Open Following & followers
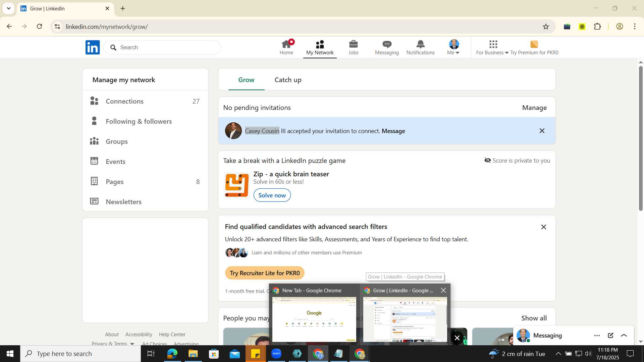Image resolution: width=644 pixels, height=362 pixels. (145, 121)
